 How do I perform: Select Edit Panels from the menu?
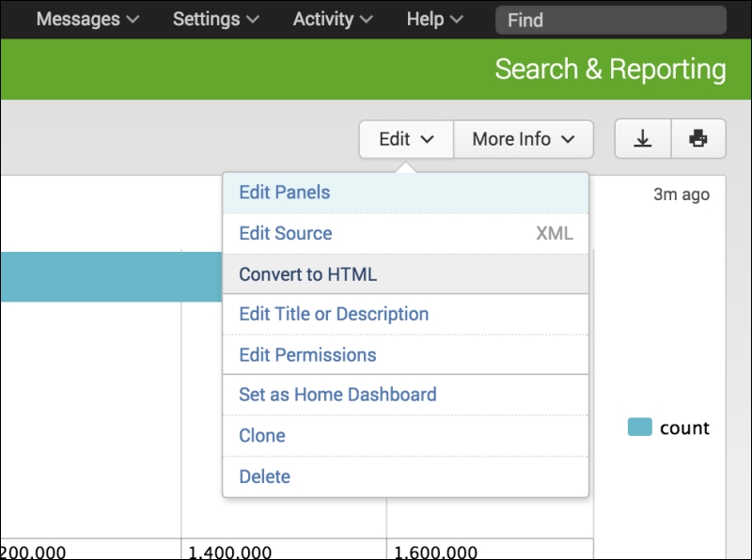406,193
